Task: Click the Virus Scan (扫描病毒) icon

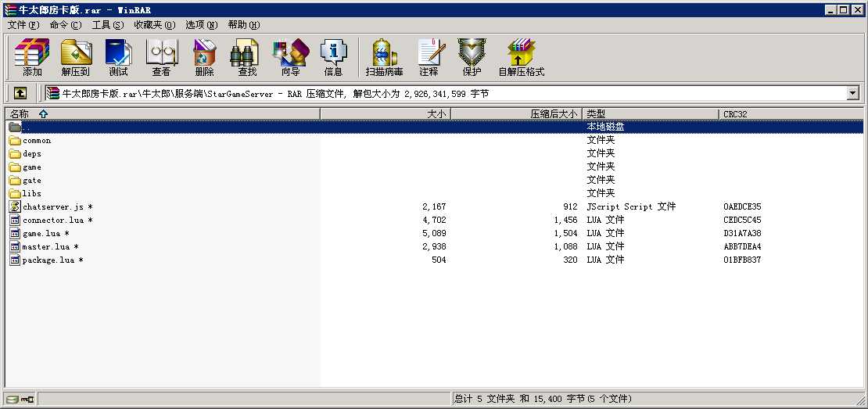Action: click(384, 58)
